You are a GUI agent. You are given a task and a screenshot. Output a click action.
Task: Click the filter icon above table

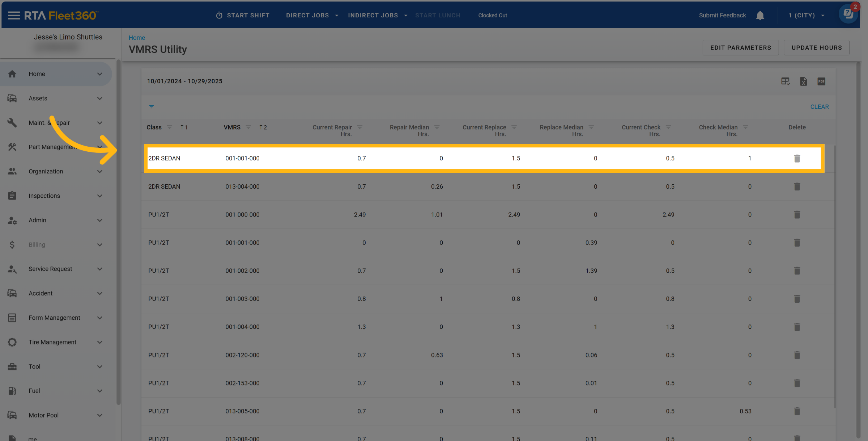pos(152,107)
